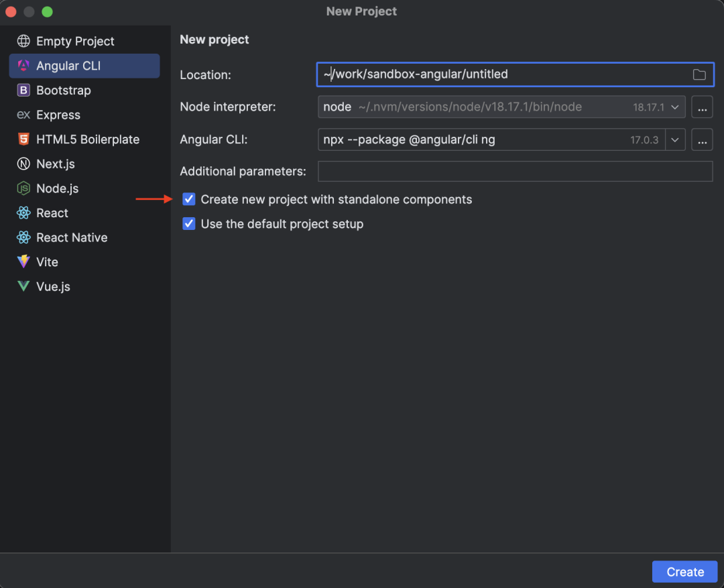Click the Next.js N icon
The image size is (724, 588).
(23, 164)
